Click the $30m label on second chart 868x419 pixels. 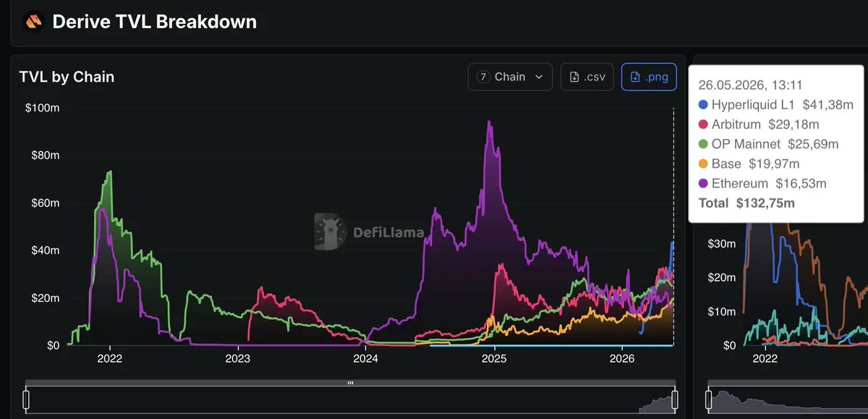click(x=722, y=244)
